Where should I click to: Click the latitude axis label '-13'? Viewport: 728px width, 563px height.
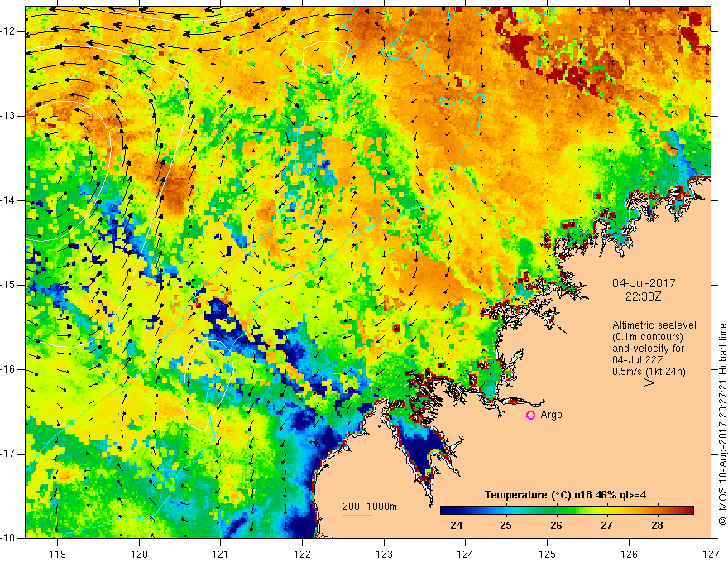coord(8,116)
